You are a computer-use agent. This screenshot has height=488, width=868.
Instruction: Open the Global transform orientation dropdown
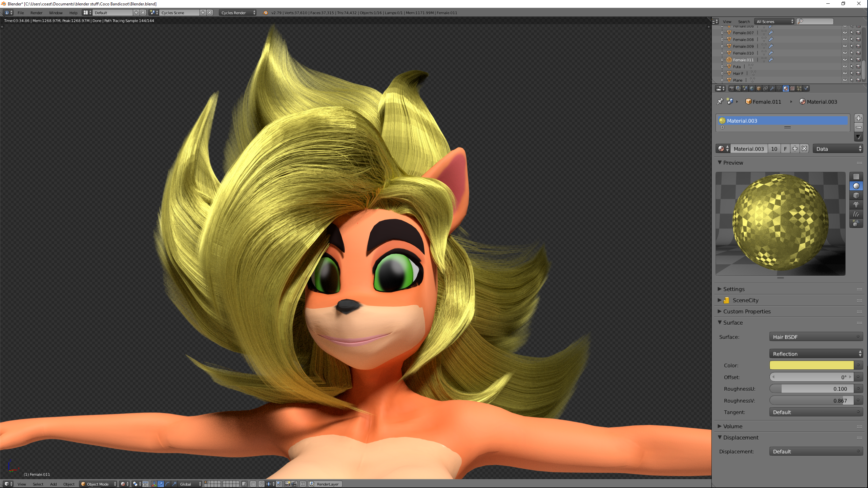pyautogui.click(x=190, y=484)
